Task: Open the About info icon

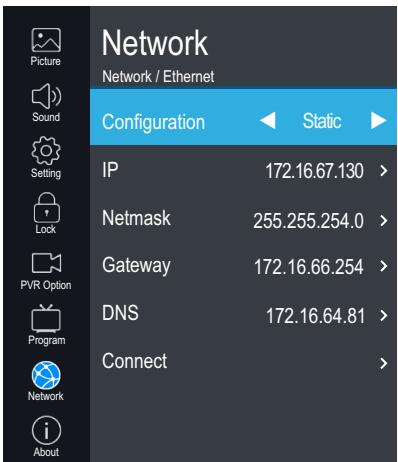Action: (46, 430)
